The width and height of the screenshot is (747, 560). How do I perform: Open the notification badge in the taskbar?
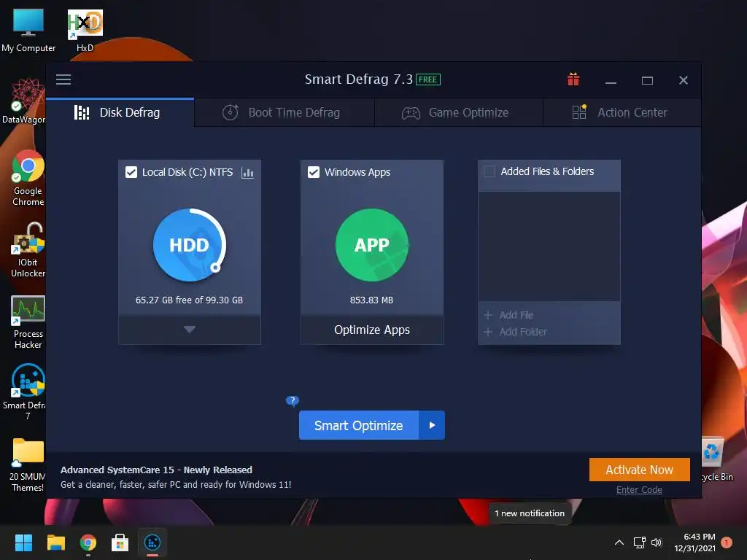pyautogui.click(x=727, y=542)
